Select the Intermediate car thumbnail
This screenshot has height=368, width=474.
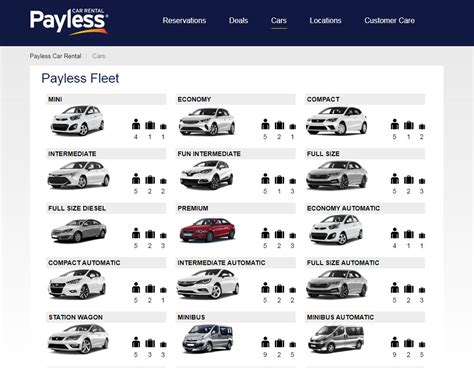79,175
